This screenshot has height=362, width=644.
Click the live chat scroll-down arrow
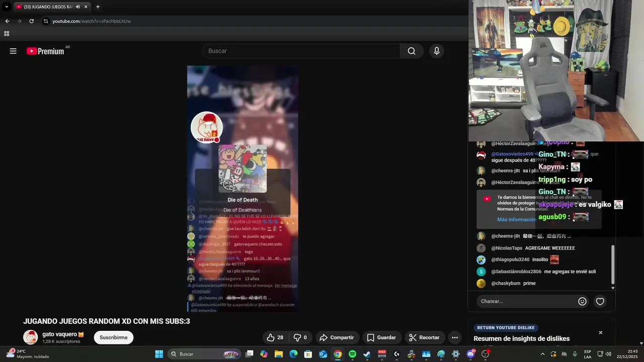click(x=613, y=288)
